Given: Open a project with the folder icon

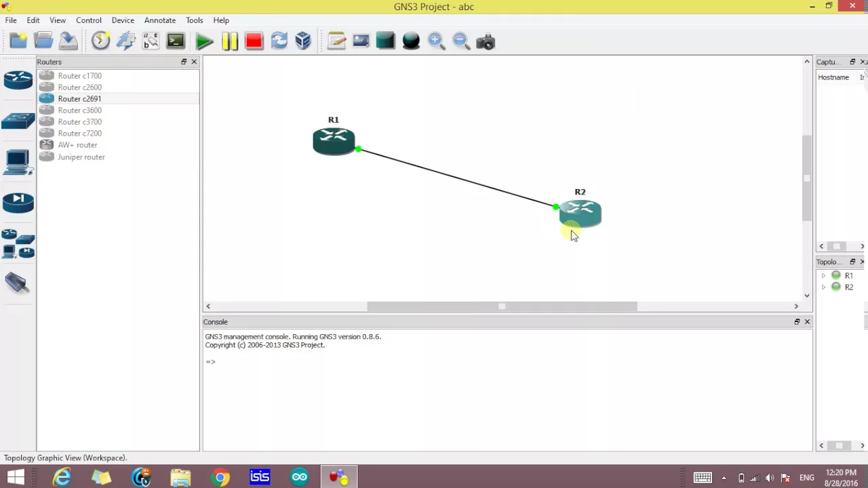Looking at the screenshot, I should tap(43, 41).
